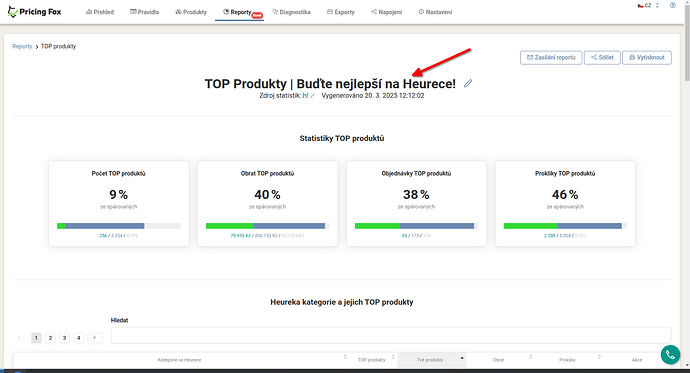Click the Sdílet button

602,58
